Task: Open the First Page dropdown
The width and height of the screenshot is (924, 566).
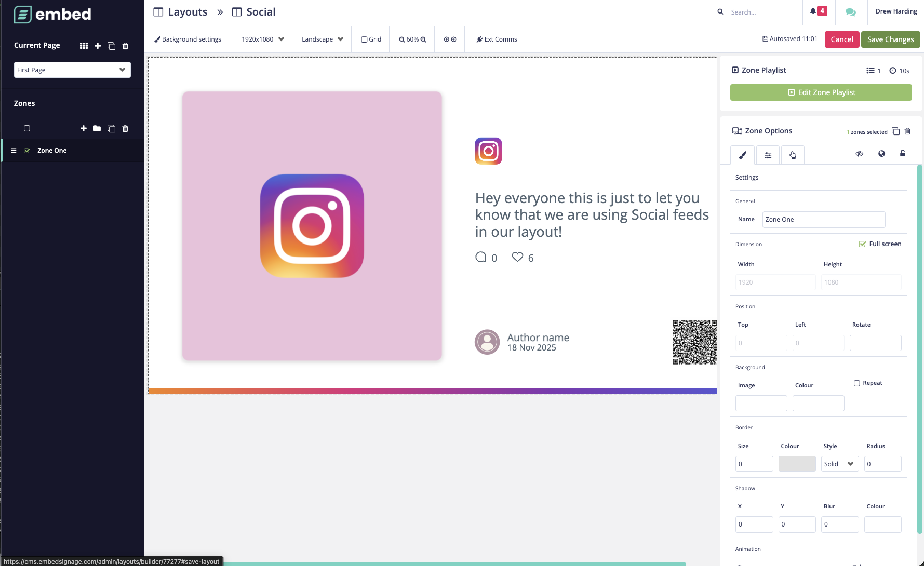Action: (72, 70)
